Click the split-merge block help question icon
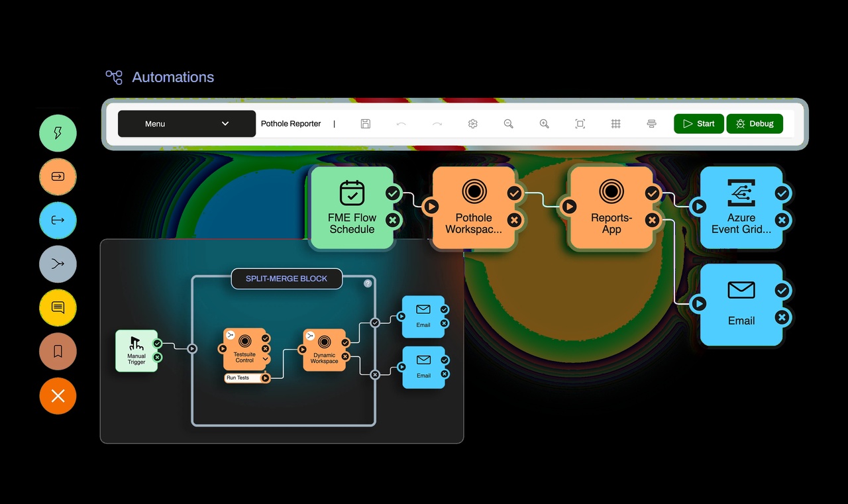848x504 pixels. [368, 283]
